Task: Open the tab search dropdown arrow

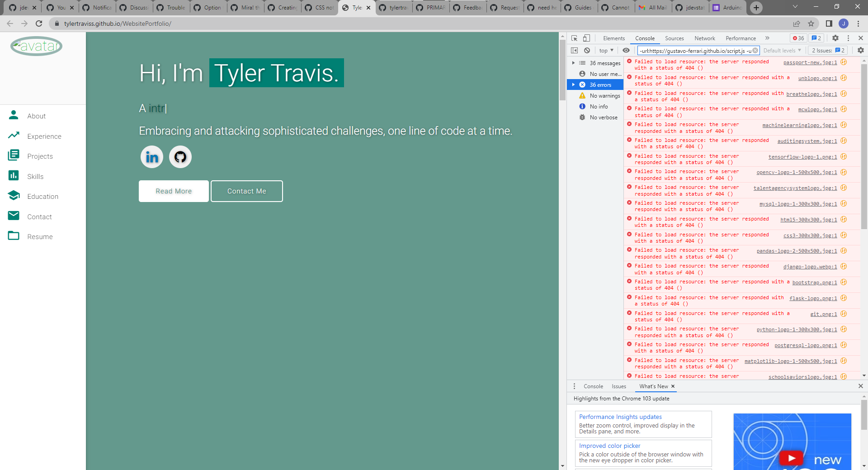Action: tap(795, 7)
